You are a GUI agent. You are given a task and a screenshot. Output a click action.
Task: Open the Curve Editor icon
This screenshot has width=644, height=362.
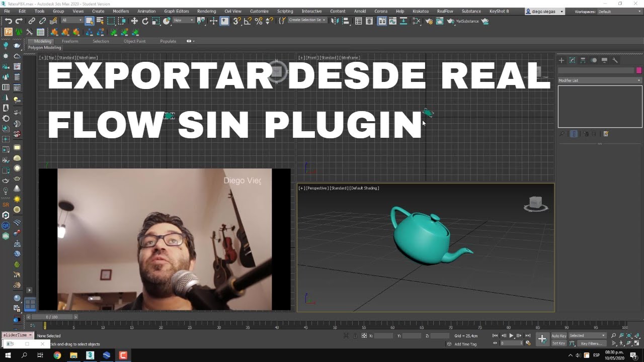pos(393,21)
